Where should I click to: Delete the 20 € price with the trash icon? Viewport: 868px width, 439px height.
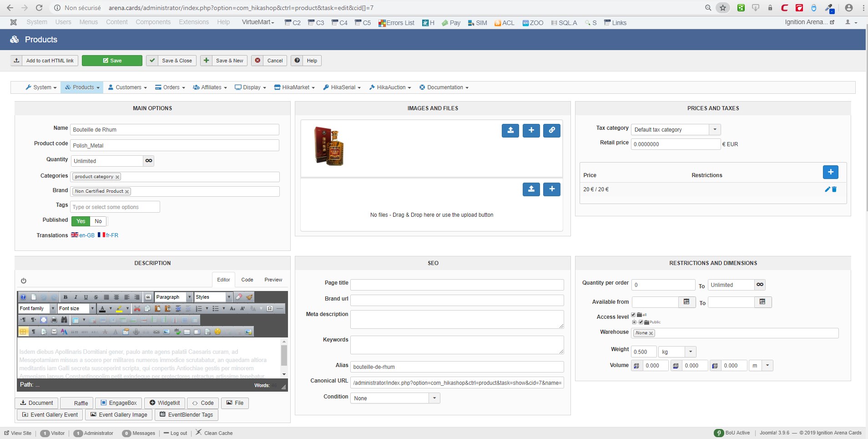834,189
